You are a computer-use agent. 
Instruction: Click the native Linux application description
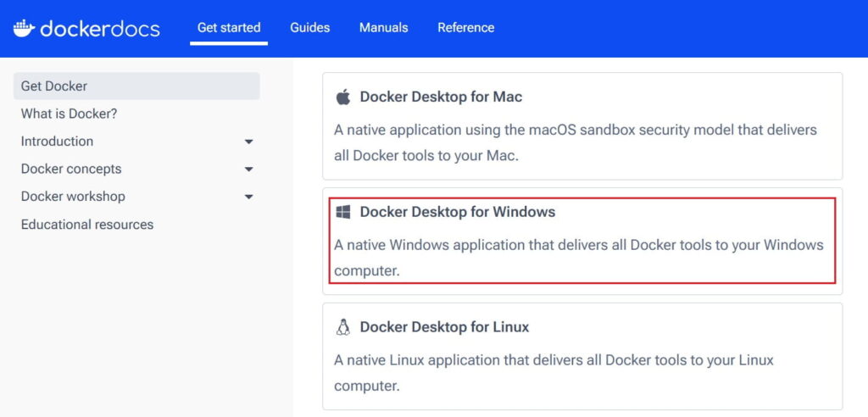point(554,373)
